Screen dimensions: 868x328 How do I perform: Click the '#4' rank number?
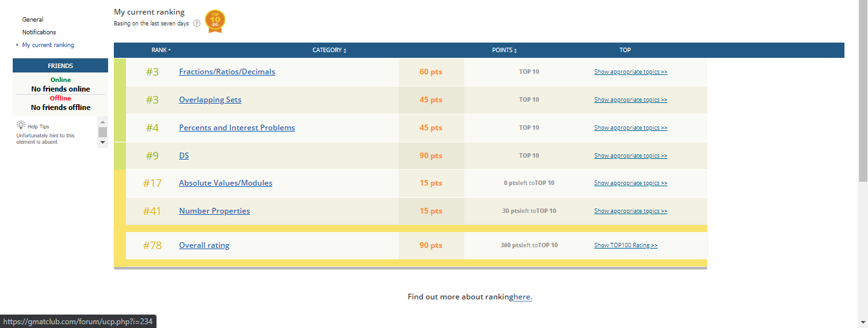point(152,128)
